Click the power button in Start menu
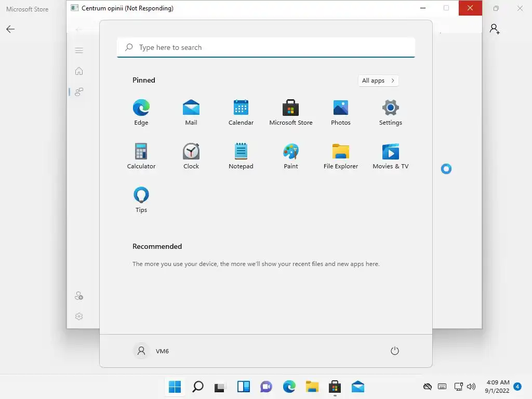Screen dimensions: 532x399 coord(395,351)
